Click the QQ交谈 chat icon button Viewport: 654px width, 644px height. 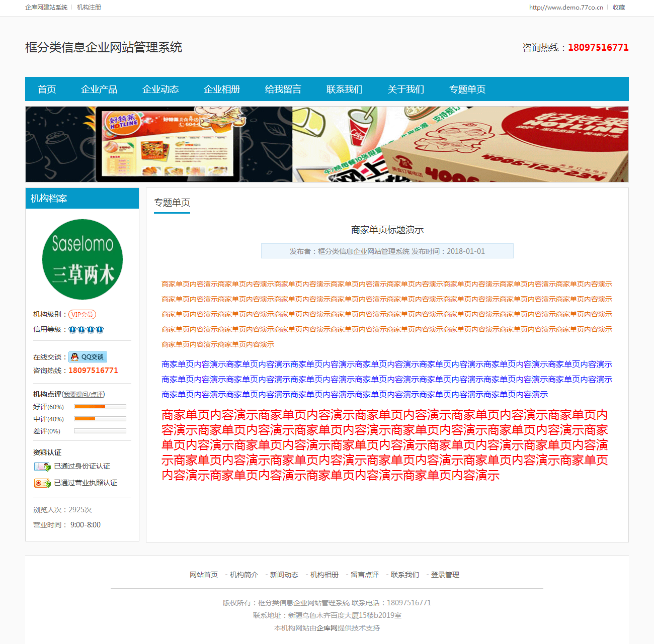(x=88, y=357)
